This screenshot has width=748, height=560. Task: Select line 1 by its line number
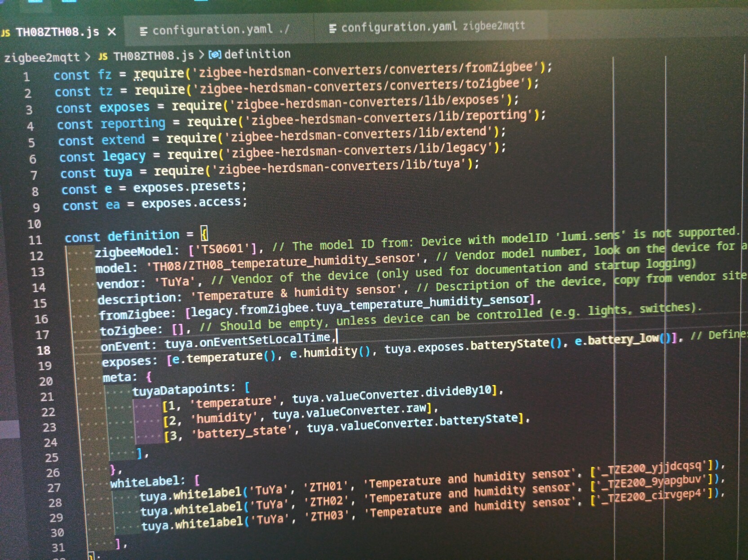[x=27, y=77]
